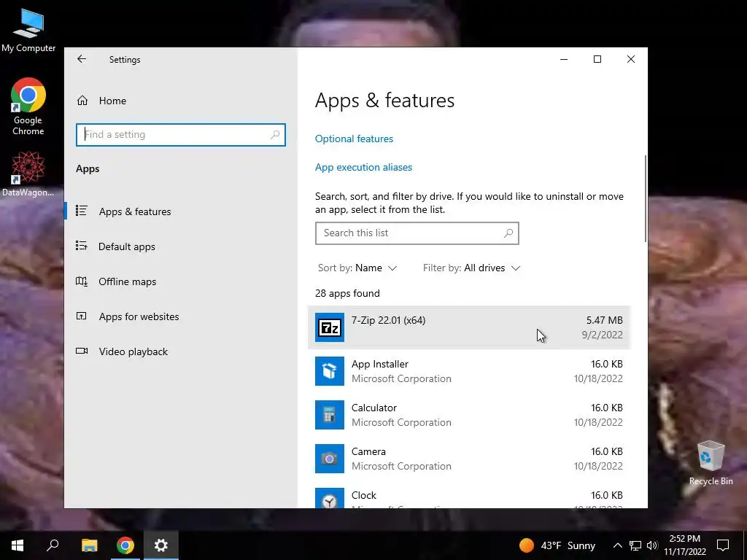This screenshot has height=560, width=747.
Task: Click the Camera app icon
Action: tap(329, 459)
